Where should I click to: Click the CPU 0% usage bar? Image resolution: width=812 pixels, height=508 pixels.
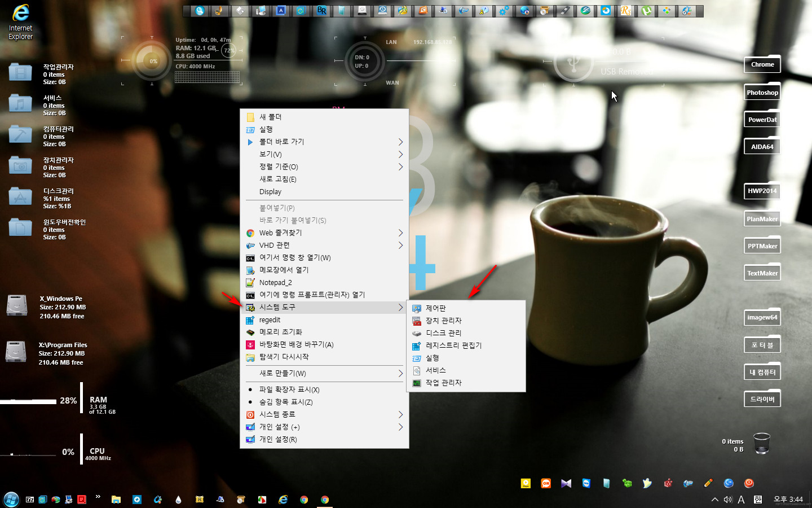click(28, 454)
